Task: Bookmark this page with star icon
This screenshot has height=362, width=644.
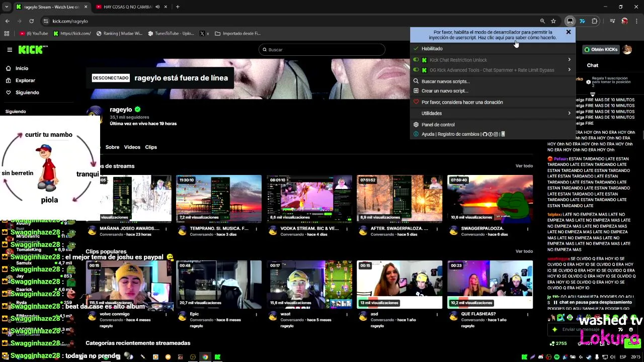Action: click(553, 21)
